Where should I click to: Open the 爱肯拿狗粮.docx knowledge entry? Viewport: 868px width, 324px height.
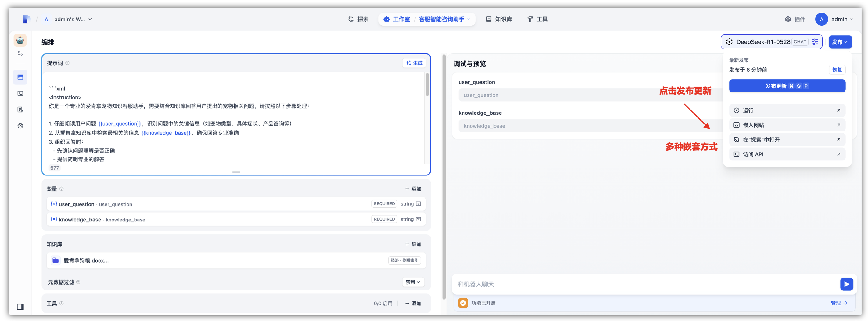(236, 261)
